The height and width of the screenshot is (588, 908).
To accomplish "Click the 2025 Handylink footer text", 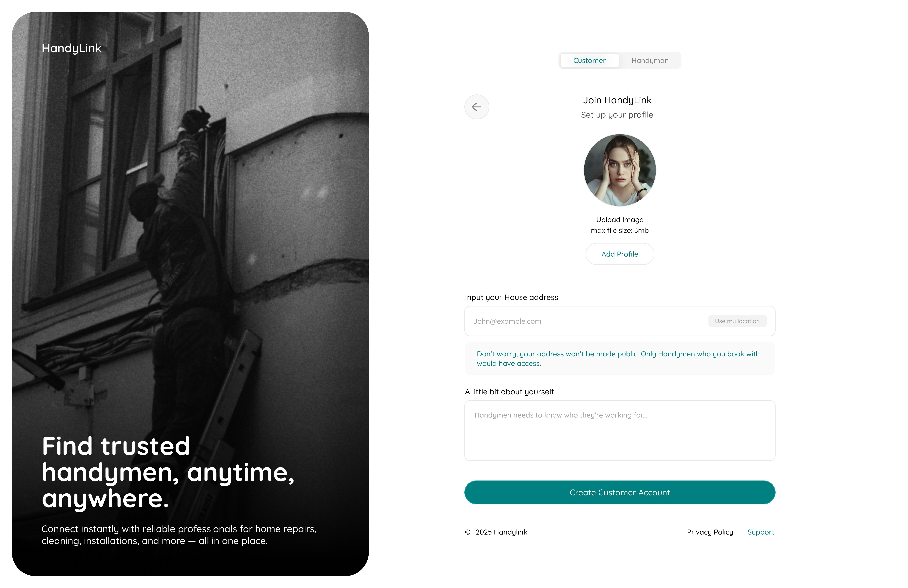I will (x=501, y=532).
